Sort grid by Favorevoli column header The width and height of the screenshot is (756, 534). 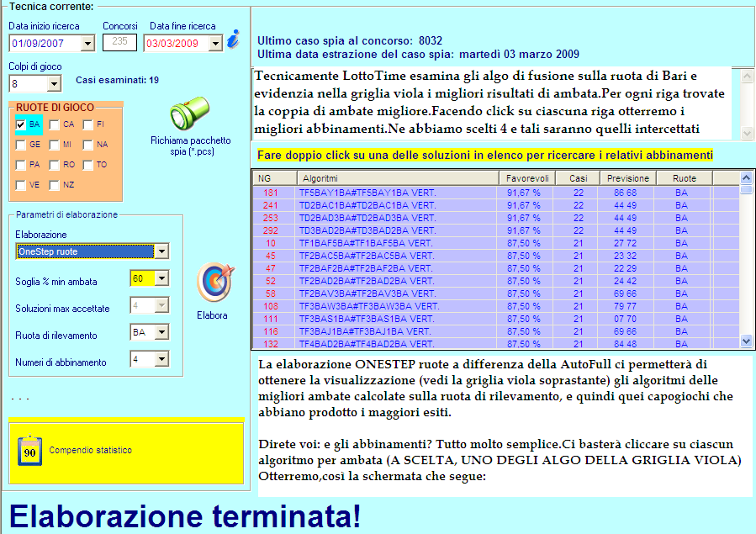click(527, 179)
